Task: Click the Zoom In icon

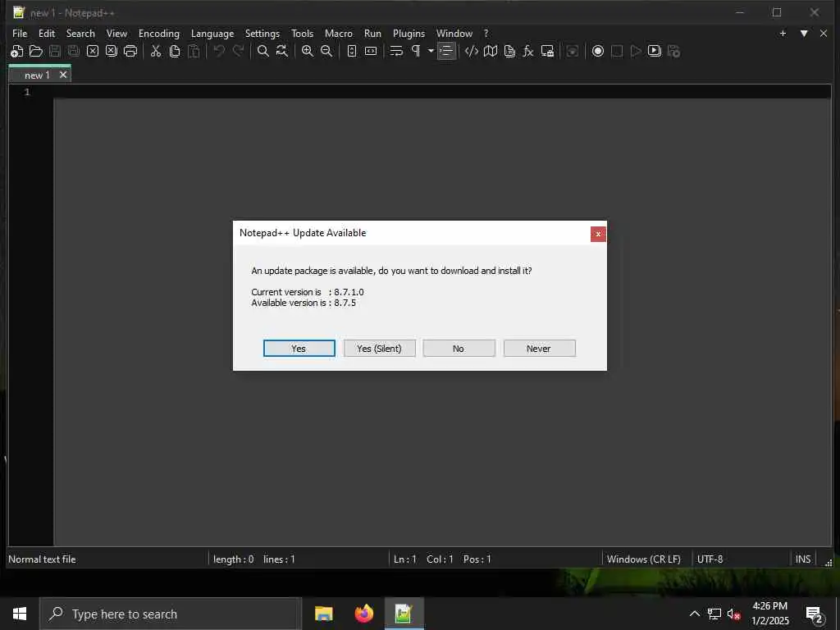Action: [x=308, y=52]
